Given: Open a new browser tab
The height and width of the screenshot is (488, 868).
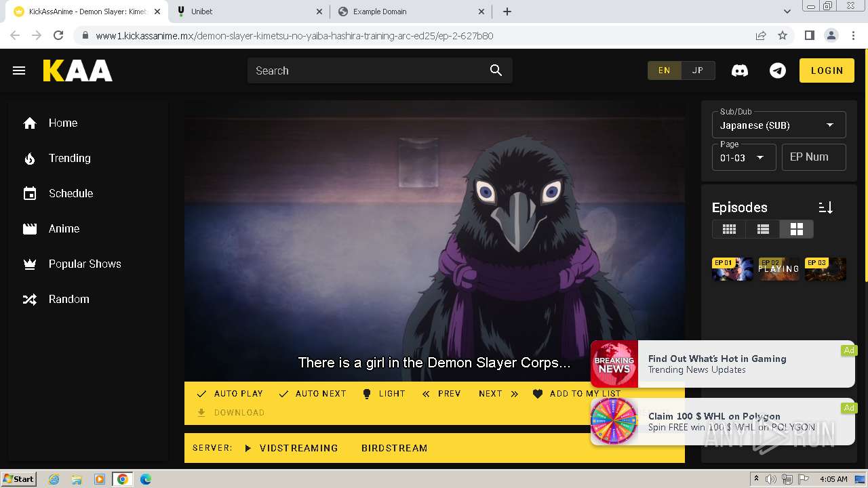Looking at the screenshot, I should click(507, 12).
